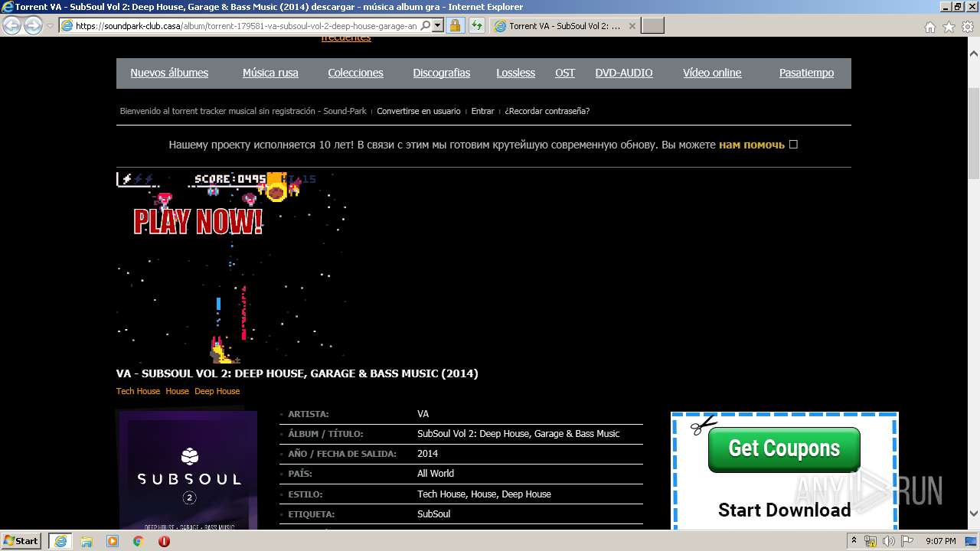Click the album title heading text
980x551 pixels.
(x=297, y=373)
